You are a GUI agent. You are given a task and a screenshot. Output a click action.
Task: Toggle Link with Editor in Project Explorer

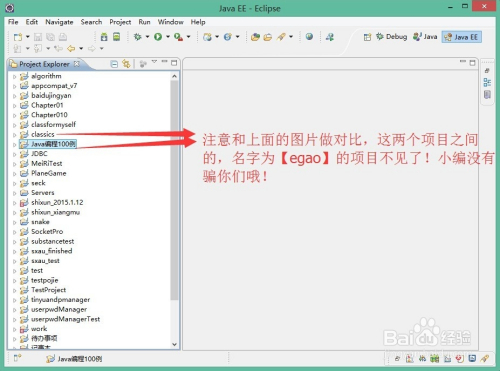coord(126,64)
